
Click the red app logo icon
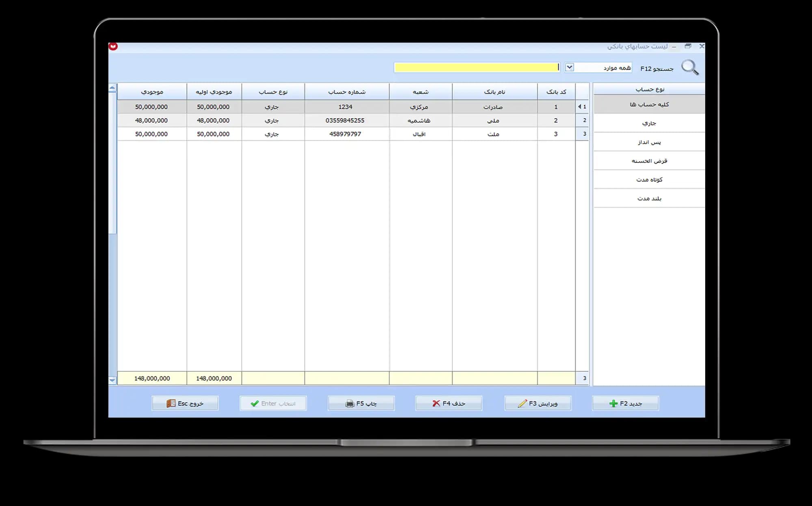point(113,46)
